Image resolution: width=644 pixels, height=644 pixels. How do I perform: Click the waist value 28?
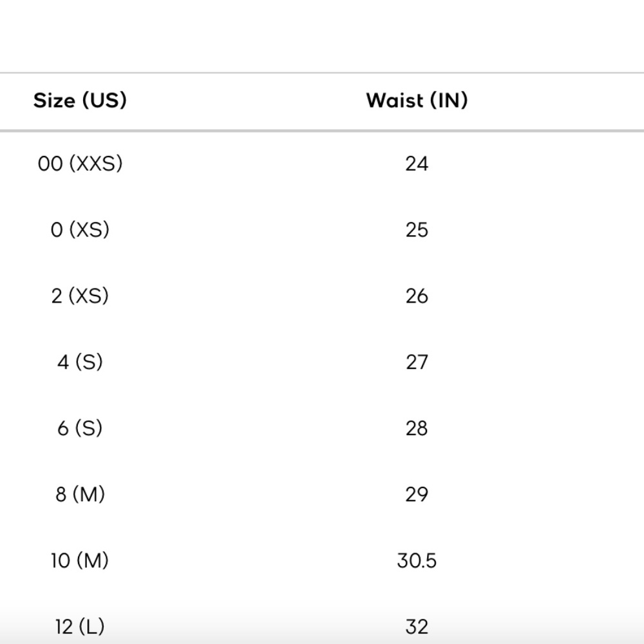(417, 428)
